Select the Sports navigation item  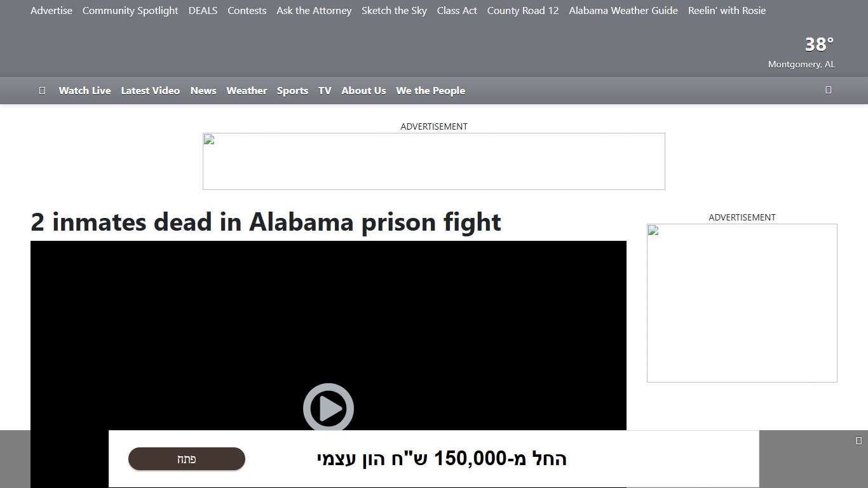point(292,90)
